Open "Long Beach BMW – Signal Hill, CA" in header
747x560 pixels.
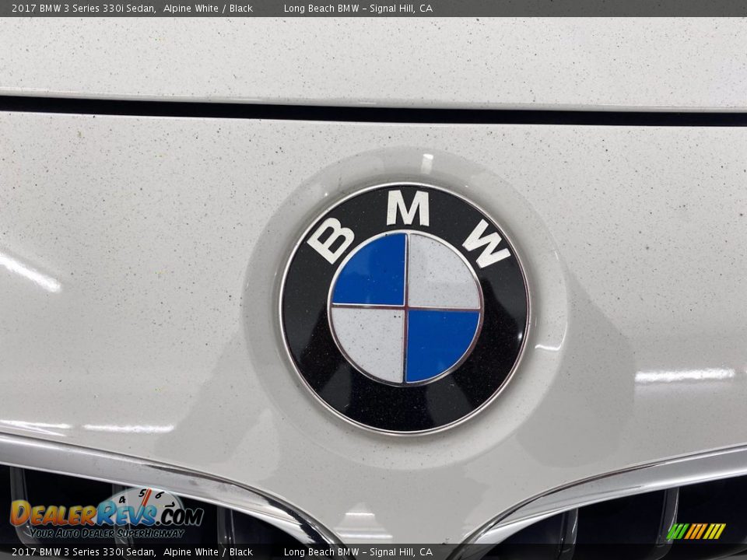[x=358, y=9]
